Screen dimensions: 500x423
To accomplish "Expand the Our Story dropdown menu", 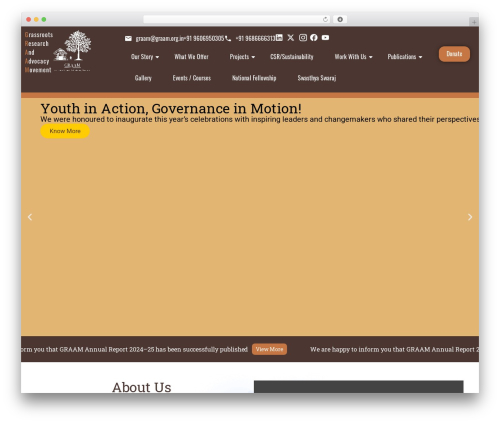I will click(x=145, y=57).
